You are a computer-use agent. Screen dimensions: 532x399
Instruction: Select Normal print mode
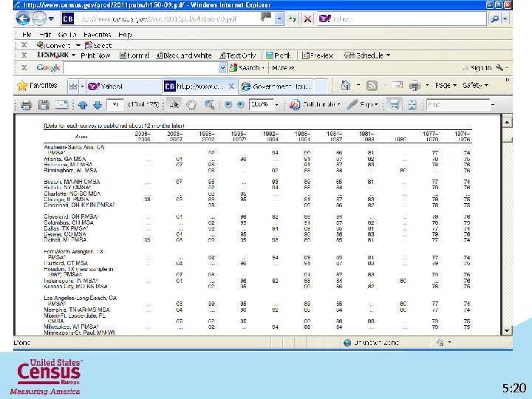click(x=134, y=55)
